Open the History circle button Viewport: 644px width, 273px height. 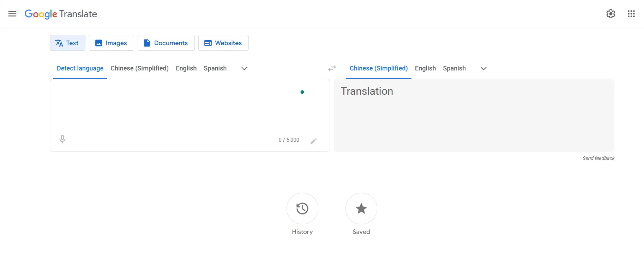302,209
